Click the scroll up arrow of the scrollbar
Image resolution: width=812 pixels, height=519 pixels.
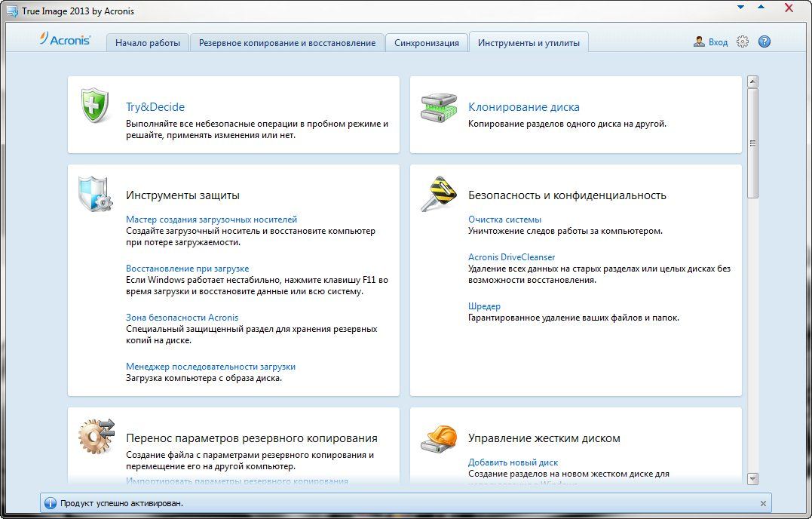752,81
